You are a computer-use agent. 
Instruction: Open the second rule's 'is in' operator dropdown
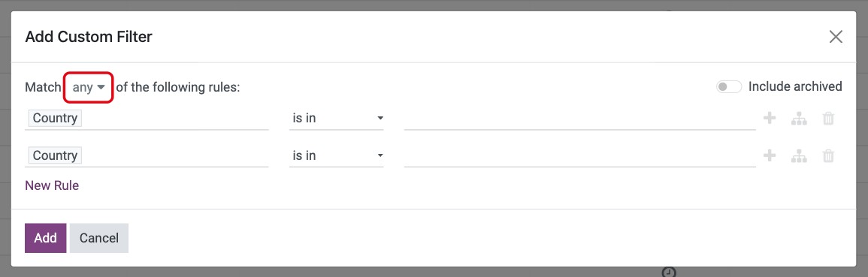pyautogui.click(x=337, y=156)
